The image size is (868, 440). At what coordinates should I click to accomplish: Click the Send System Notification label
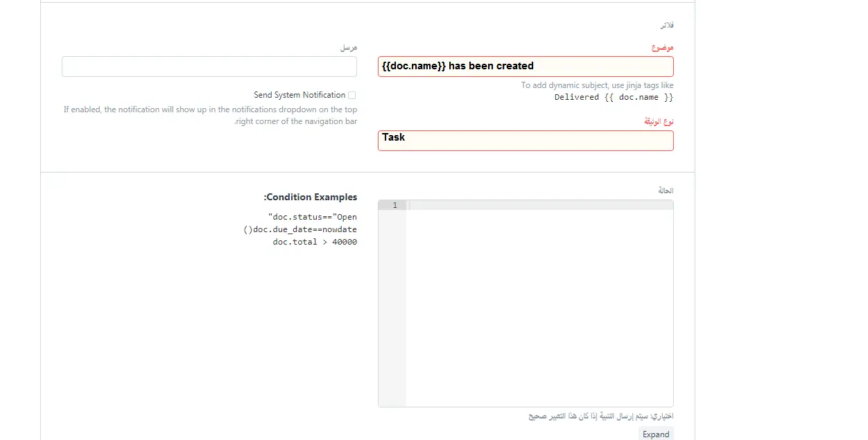(x=300, y=95)
